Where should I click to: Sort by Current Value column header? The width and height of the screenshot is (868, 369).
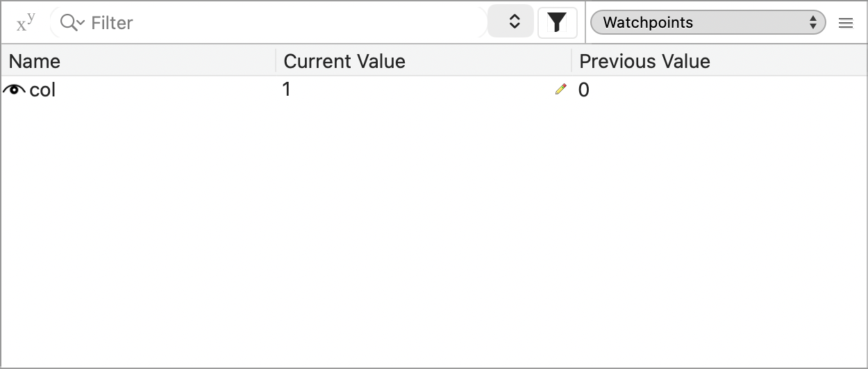424,61
